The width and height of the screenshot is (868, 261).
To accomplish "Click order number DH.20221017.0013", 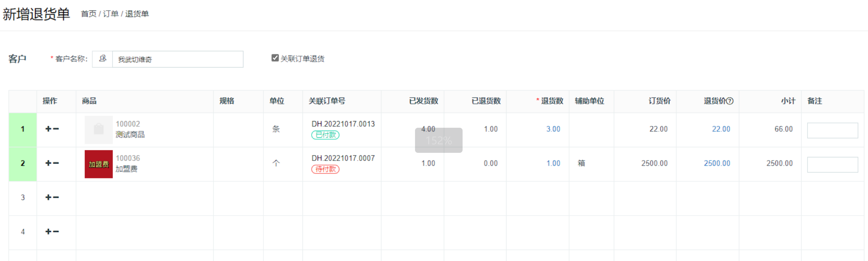I will [343, 124].
